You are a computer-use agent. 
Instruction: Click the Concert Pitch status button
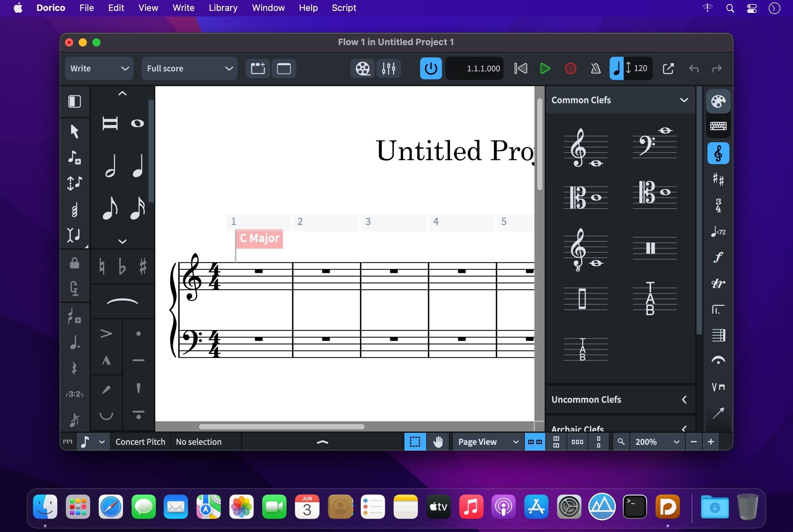point(140,442)
